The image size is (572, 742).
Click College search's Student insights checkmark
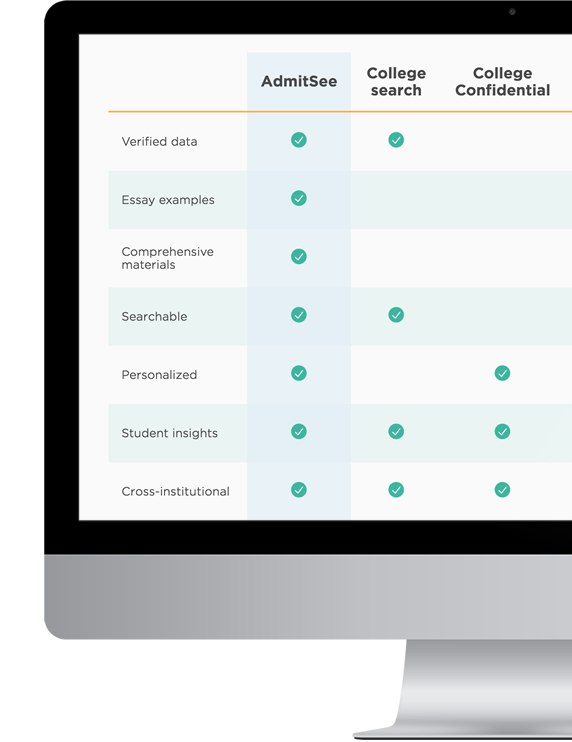pyautogui.click(x=396, y=432)
